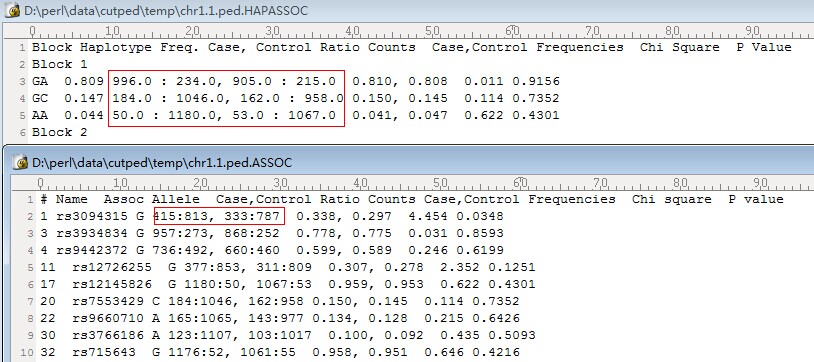Click SNP name rs3934834 in ASSOC
Viewport: 814px width, 362px height.
click(x=92, y=233)
